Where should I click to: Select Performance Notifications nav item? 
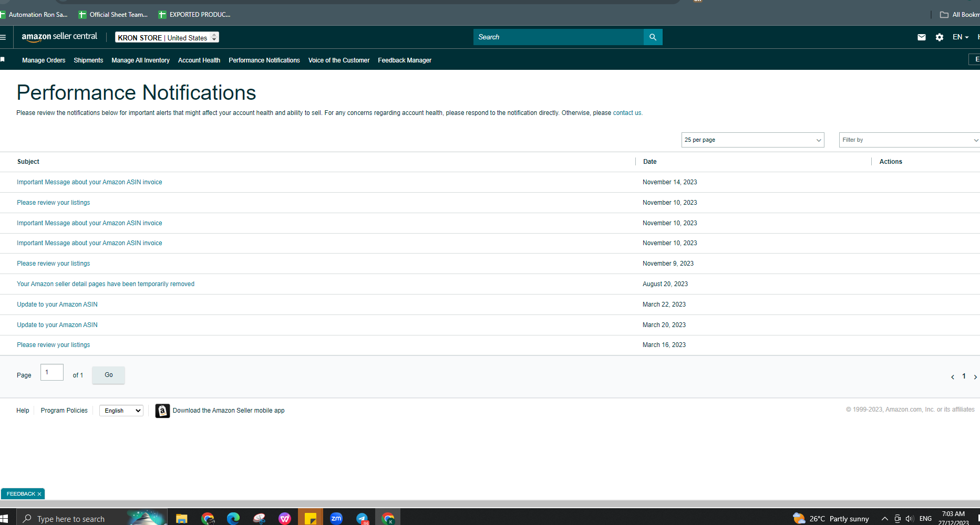[x=264, y=60]
